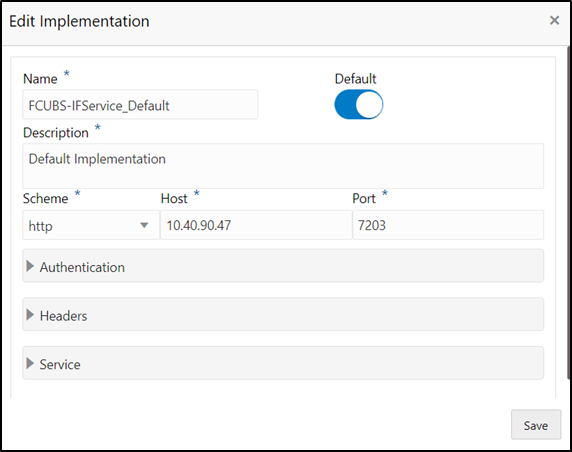Click the Default label above the switch
The width and height of the screenshot is (572, 452).
[x=355, y=79]
